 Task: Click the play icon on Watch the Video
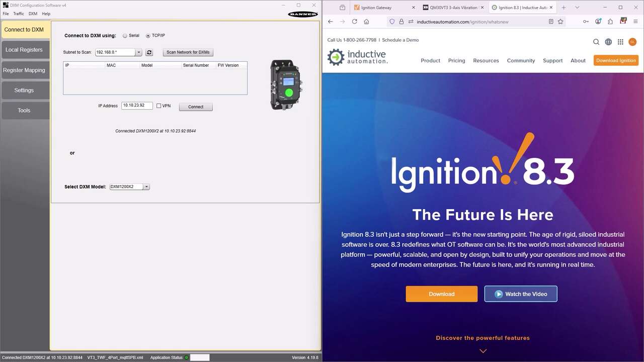pos(499,294)
